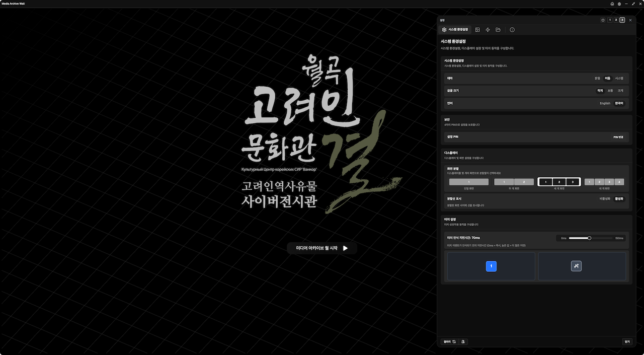Set font size to 크게
The image size is (644, 355).
(620, 91)
